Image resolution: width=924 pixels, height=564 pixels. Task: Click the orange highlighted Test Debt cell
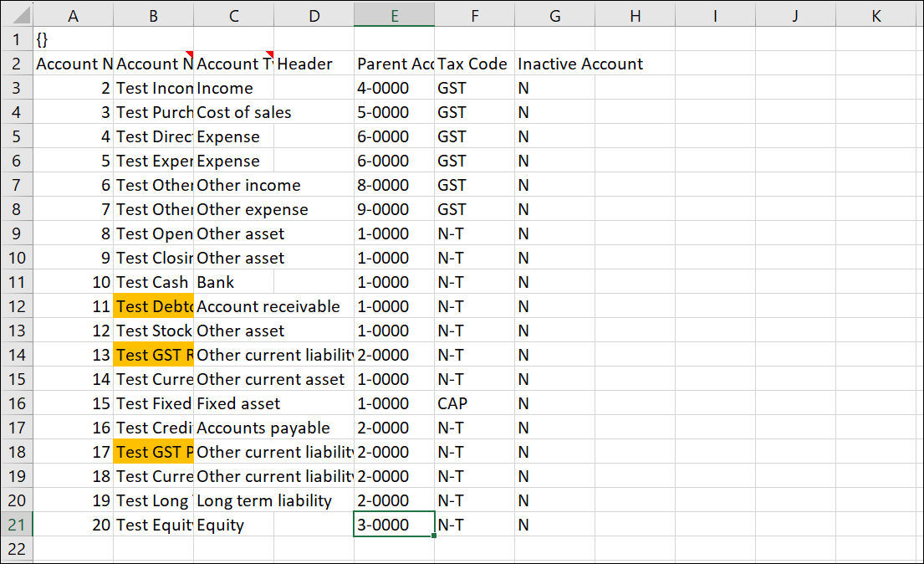click(154, 306)
